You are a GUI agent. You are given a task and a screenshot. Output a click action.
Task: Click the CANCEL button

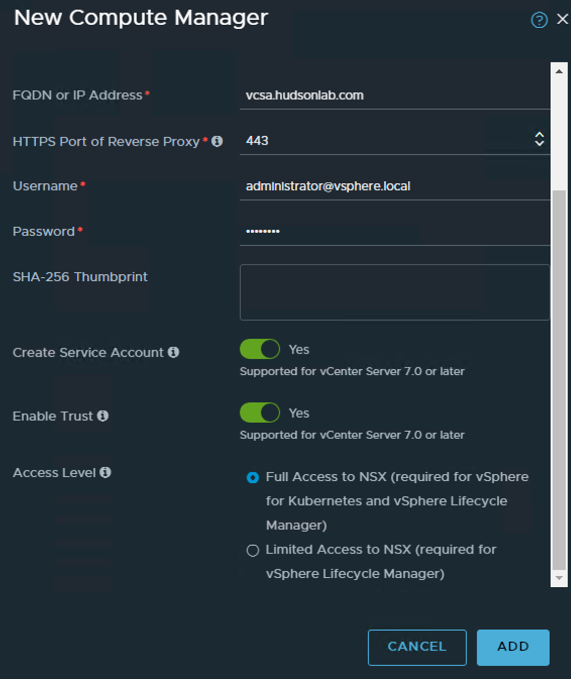coord(417,647)
